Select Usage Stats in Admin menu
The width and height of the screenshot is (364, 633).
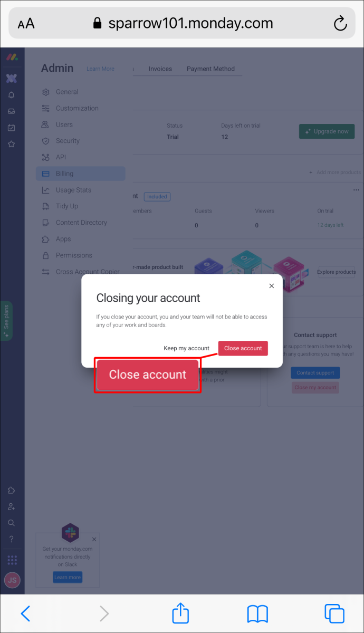click(73, 190)
